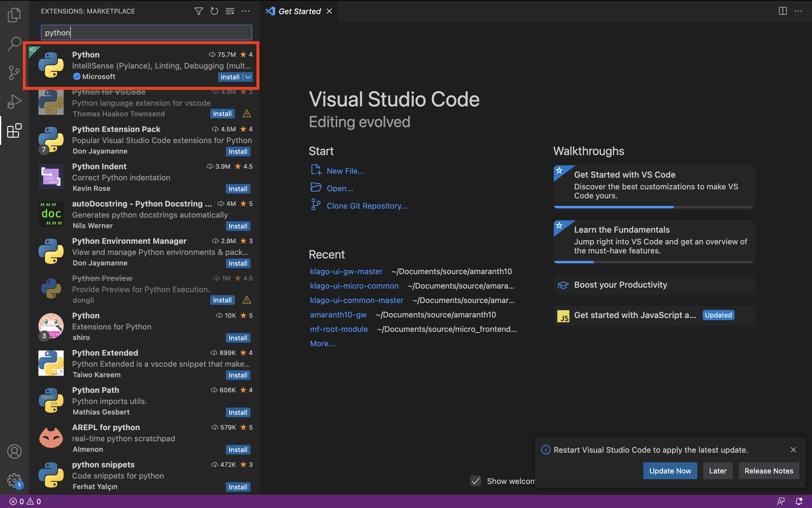
Task: Click the Open folder icon
Action: 316,188
